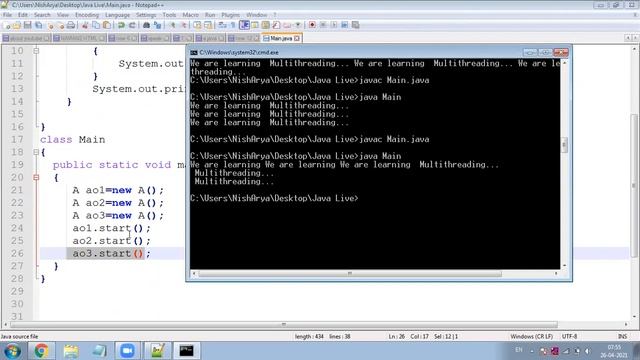Click 'Ln : 26' status bar field
This screenshot has height=360, width=640.
[396, 337]
